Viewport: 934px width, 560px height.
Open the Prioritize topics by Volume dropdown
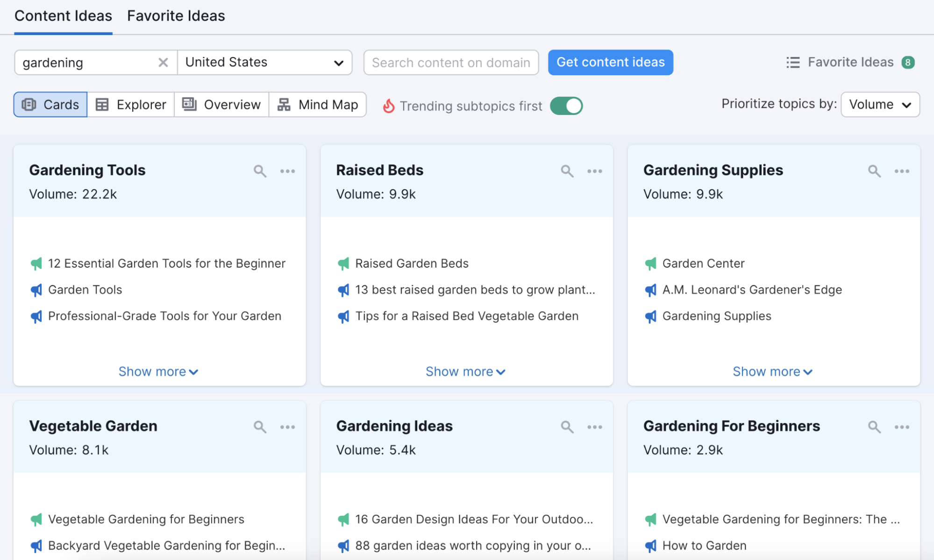(x=879, y=104)
